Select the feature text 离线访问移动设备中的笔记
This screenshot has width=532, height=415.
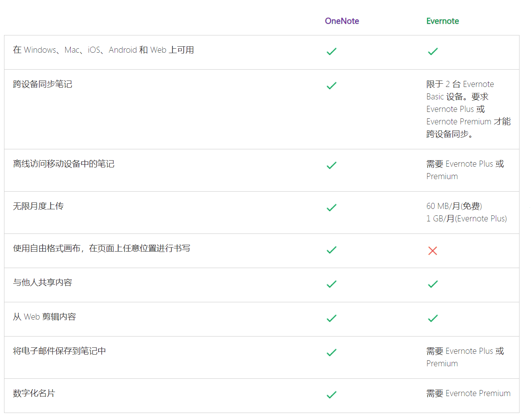click(64, 164)
